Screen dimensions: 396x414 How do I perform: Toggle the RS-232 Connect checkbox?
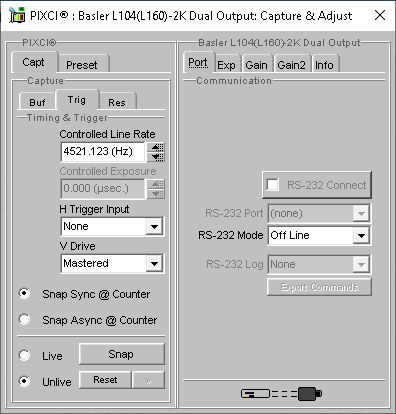[273, 185]
